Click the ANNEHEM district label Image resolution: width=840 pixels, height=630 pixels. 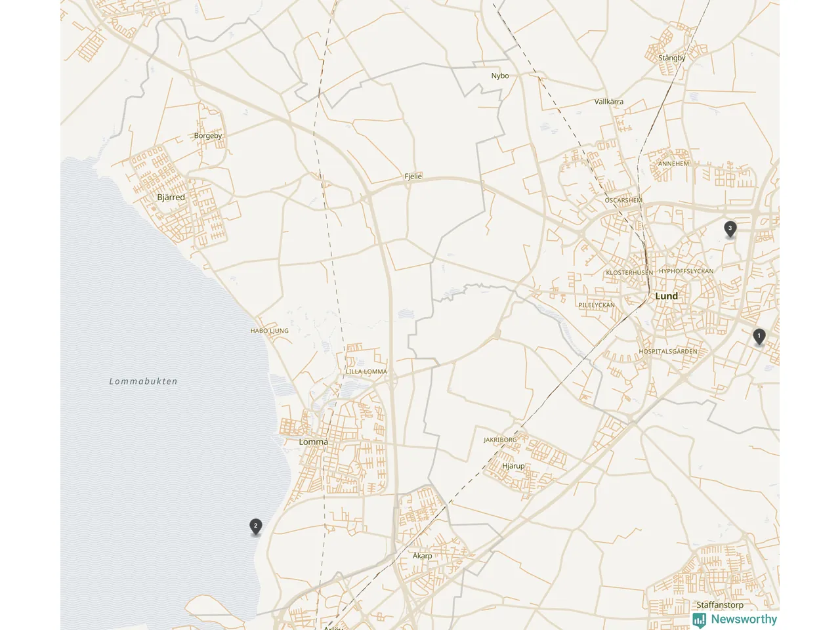pyautogui.click(x=674, y=163)
